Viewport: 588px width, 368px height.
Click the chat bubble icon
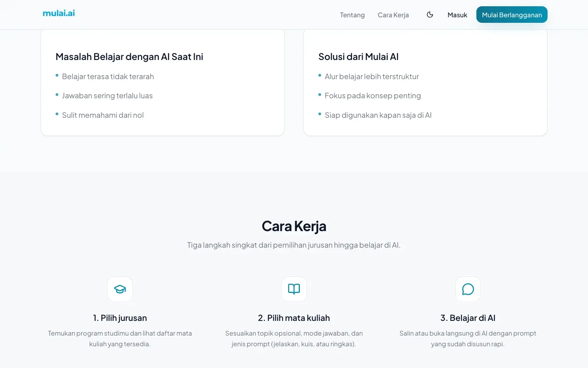[x=468, y=289]
